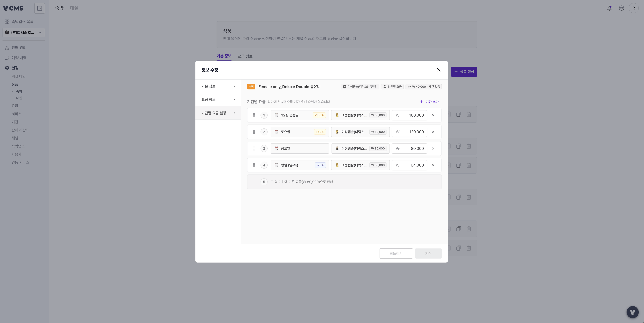Screen dimensions: 644x323
Task: Grab drag handle of 토요일 row
Action: 254,132
